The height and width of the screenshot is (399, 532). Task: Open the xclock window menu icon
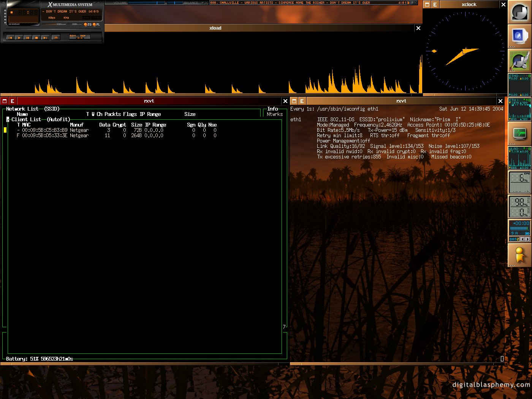(x=427, y=5)
